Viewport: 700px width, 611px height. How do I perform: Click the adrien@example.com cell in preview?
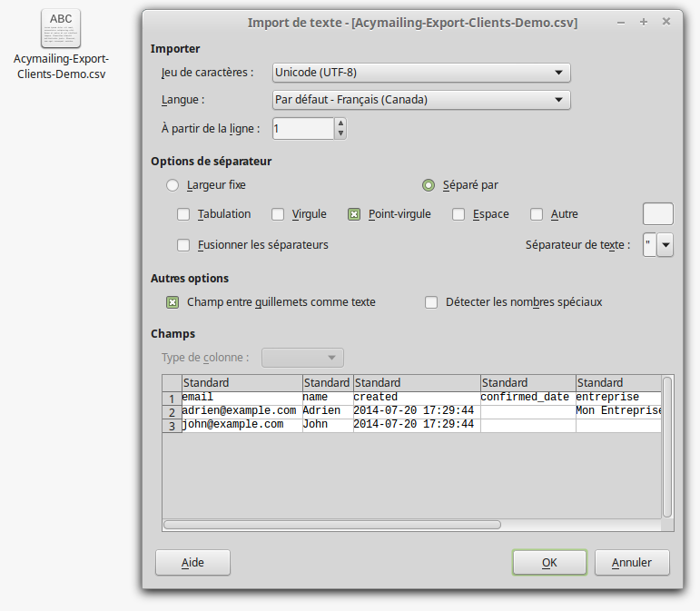point(242,410)
